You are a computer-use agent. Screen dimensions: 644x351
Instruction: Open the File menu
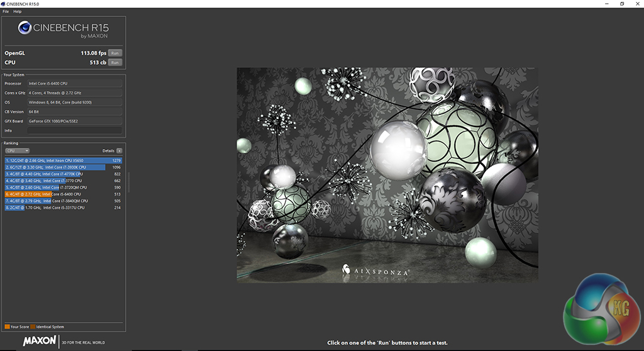[x=5, y=11]
